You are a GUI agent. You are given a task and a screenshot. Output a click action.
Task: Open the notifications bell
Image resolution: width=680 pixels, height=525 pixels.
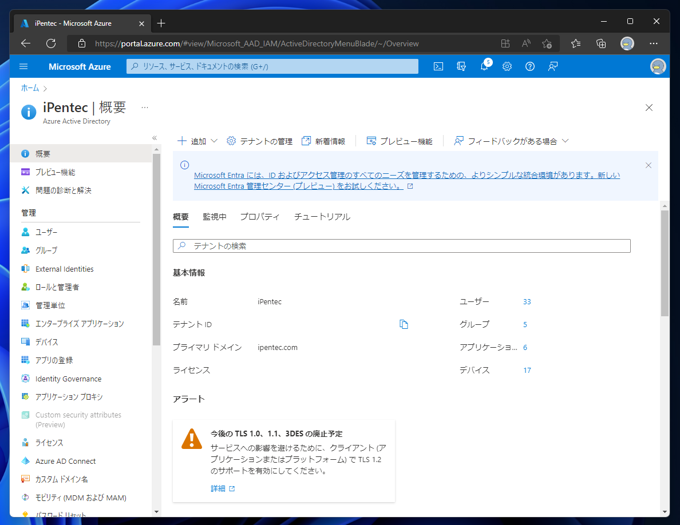click(484, 66)
